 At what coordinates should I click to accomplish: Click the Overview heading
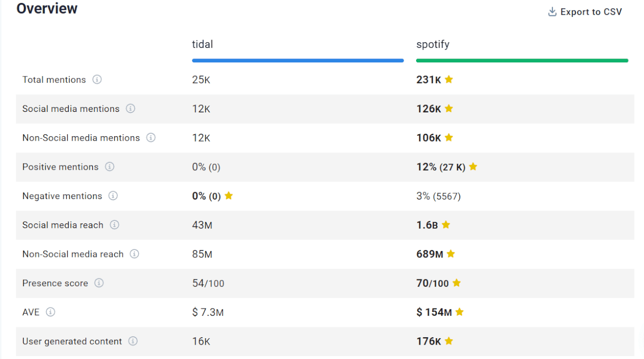47,8
